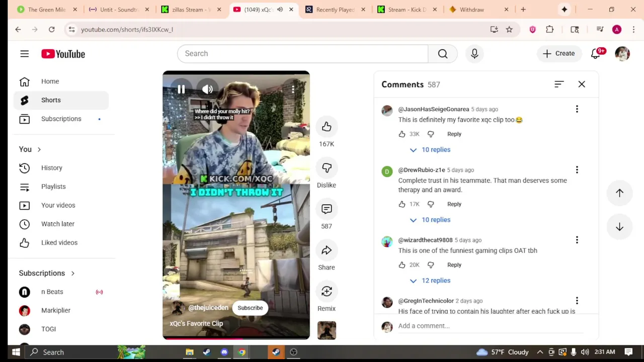This screenshot has width=644, height=362.
Task: Open Markiplier channel subscription
Action: [61, 310]
